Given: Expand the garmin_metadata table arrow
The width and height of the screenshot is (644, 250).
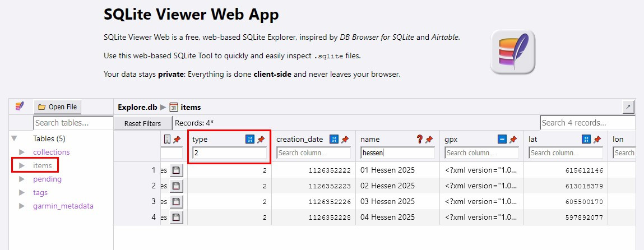Looking at the screenshot, I should click(22, 206).
